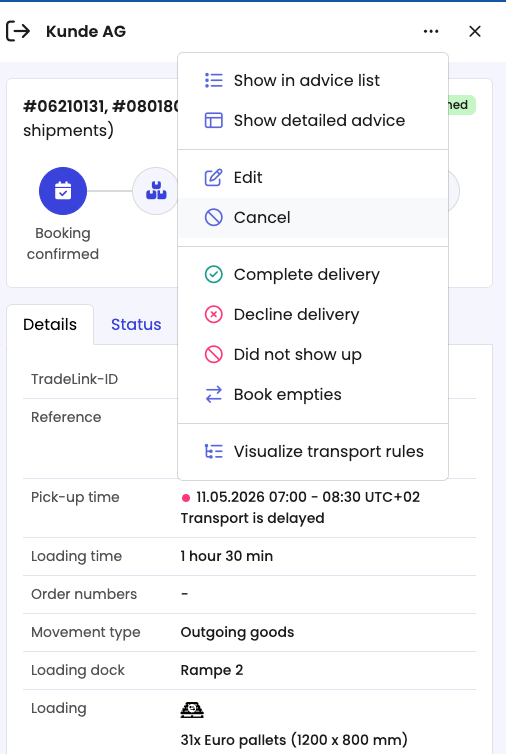Click the outgoing arrow icon beside Kunde AG
506x754 pixels.
(x=18, y=31)
